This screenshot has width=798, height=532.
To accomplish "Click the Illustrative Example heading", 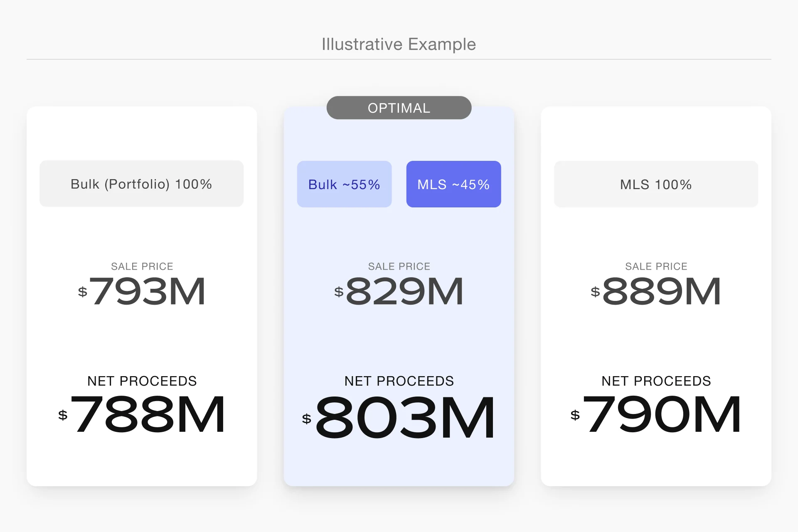I will click(399, 44).
